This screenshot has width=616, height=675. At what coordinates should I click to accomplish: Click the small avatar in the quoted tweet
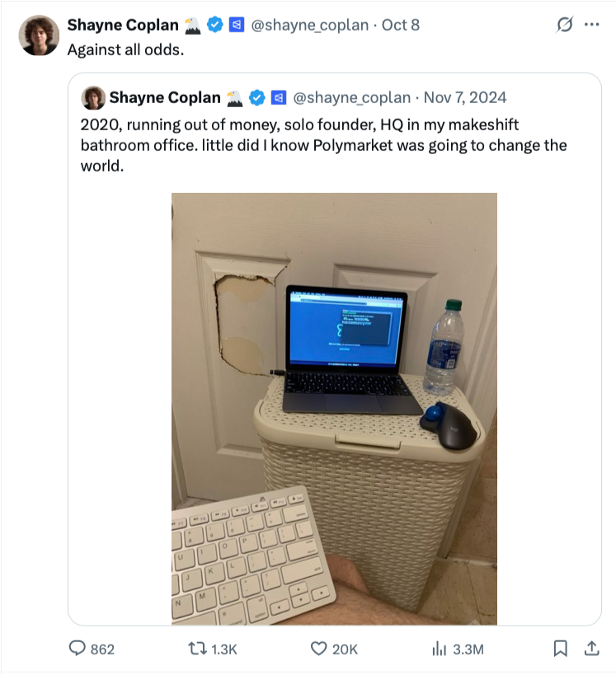93,98
